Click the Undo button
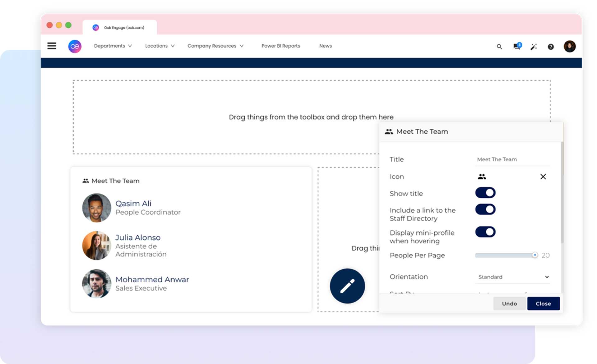The width and height of the screenshot is (597, 364). (509, 303)
